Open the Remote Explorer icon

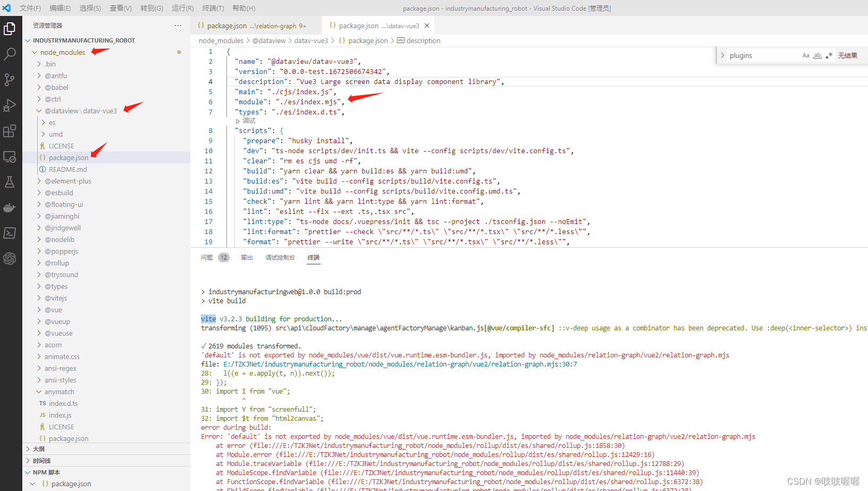coord(10,156)
